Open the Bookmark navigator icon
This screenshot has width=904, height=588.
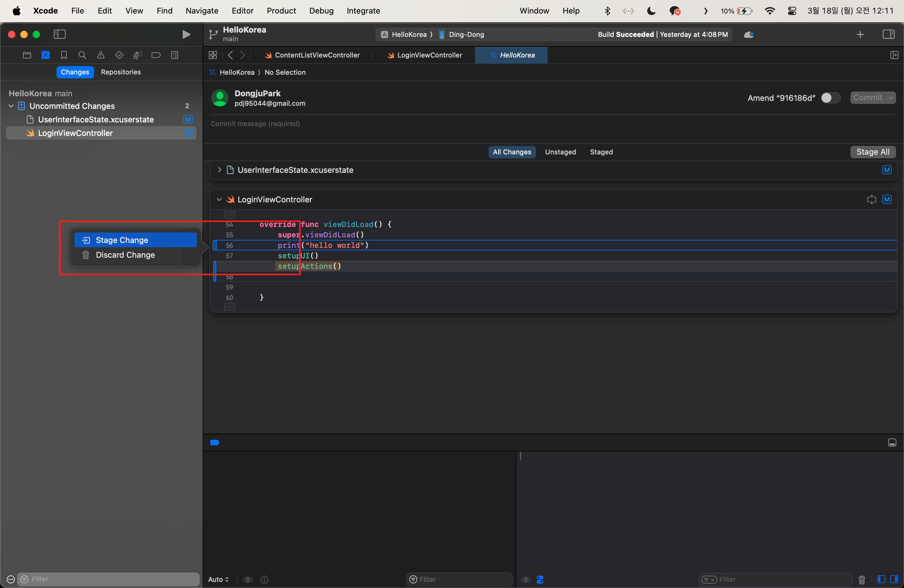point(64,55)
